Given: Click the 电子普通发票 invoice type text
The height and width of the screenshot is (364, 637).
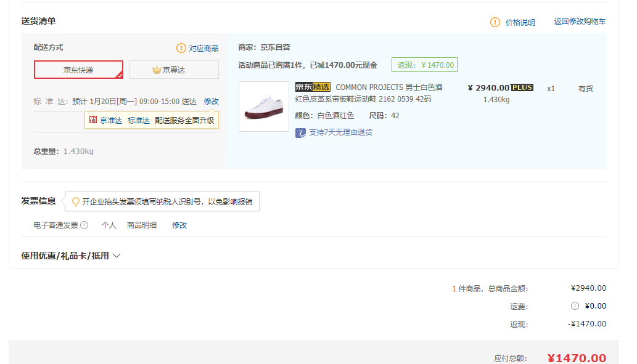Looking at the screenshot, I should point(55,225).
